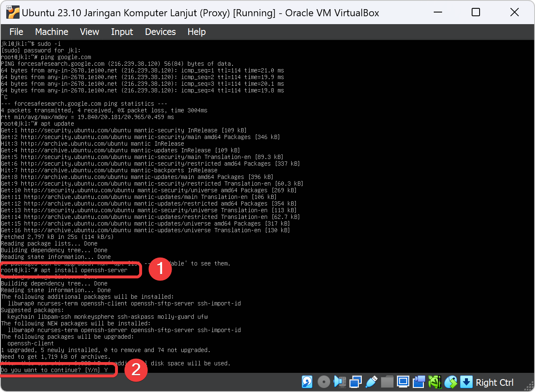Click the 'Hit:3' archive mantic InRelease line

[92, 144]
